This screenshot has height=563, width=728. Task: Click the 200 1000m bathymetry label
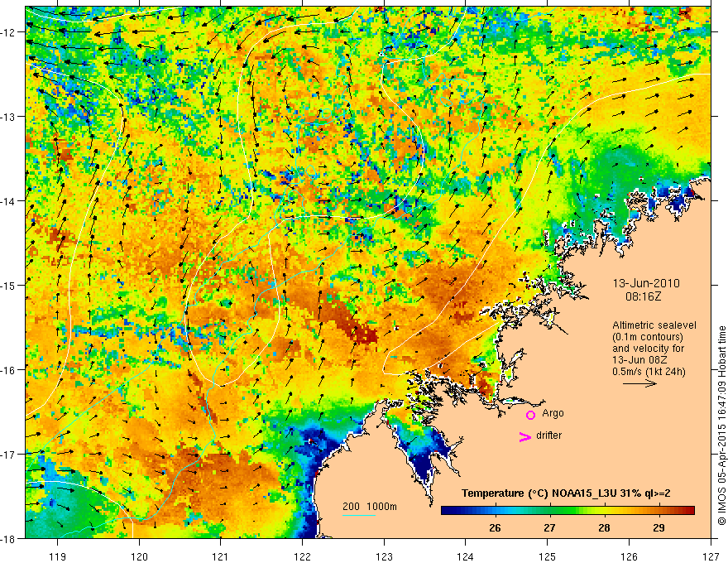[370, 507]
